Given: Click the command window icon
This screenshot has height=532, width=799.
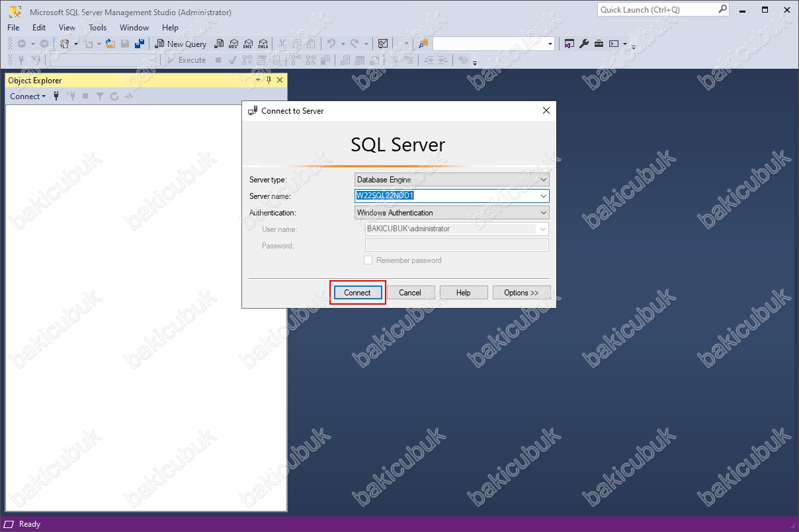Looking at the screenshot, I should 614,44.
